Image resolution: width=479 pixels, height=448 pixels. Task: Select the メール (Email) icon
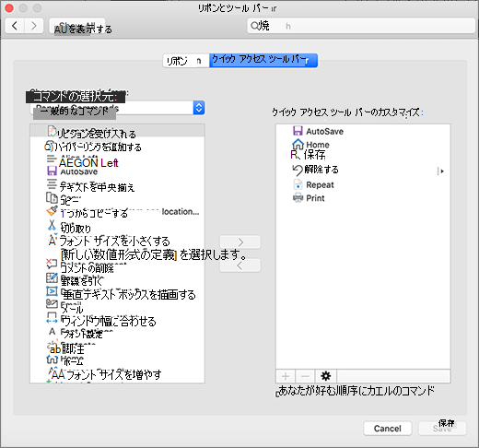coord(52,303)
